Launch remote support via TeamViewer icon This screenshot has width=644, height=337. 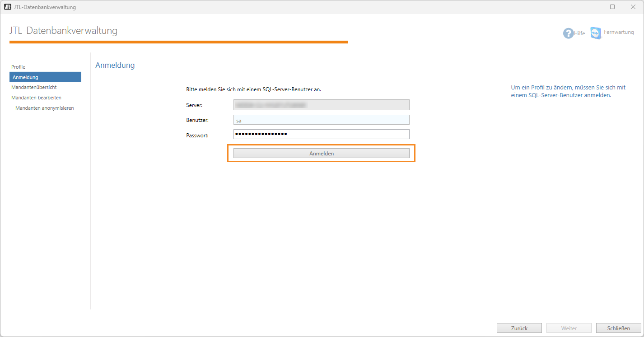(x=596, y=33)
